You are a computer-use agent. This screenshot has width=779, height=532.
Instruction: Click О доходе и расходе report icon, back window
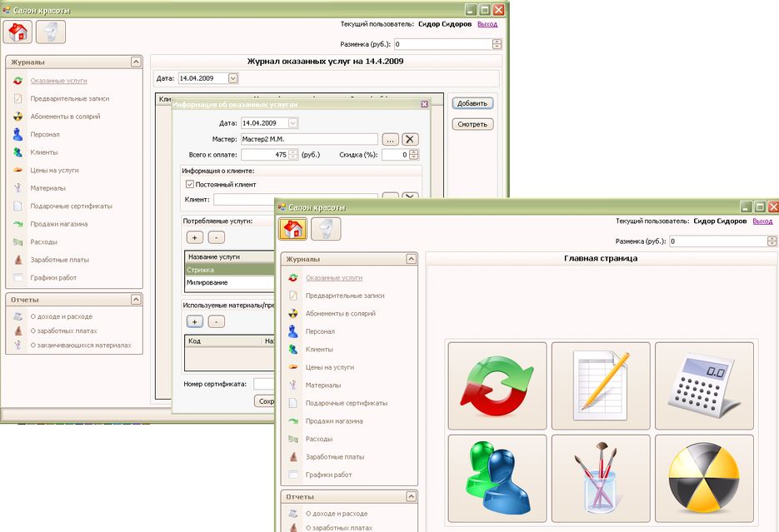point(17,316)
